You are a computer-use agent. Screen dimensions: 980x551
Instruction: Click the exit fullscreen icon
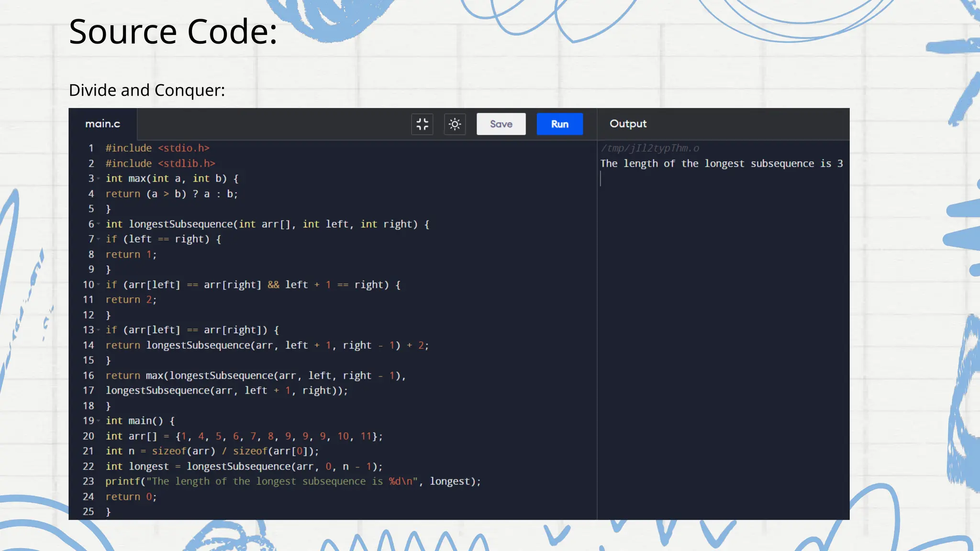422,124
